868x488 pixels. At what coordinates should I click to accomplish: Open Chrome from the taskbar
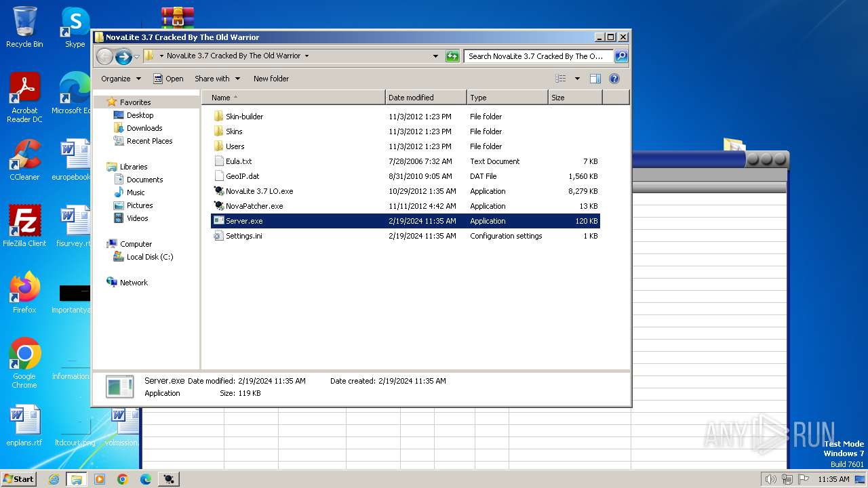click(123, 479)
